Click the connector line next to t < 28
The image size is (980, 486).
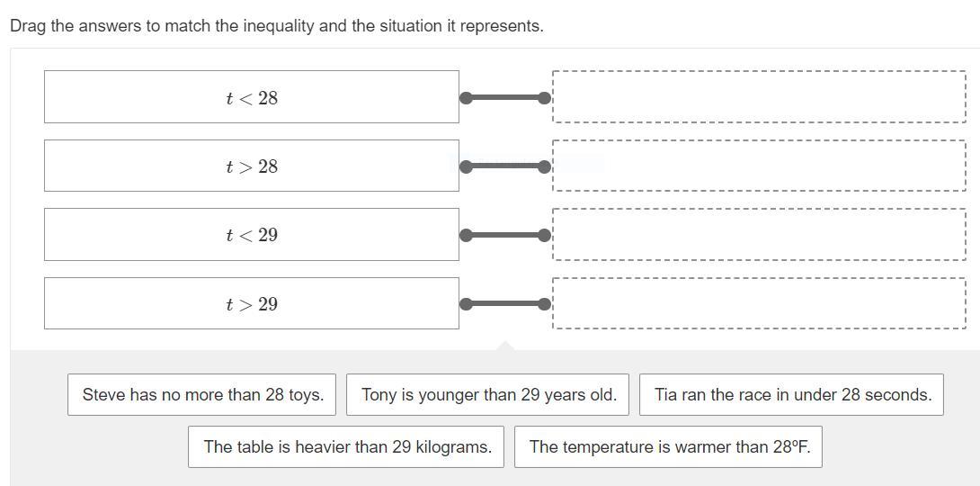click(x=505, y=97)
